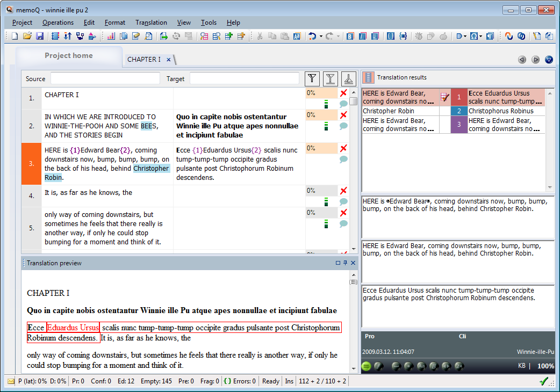560x392 pixels.
Task: Click the funnel filter icon beside Target
Action: [312, 79]
